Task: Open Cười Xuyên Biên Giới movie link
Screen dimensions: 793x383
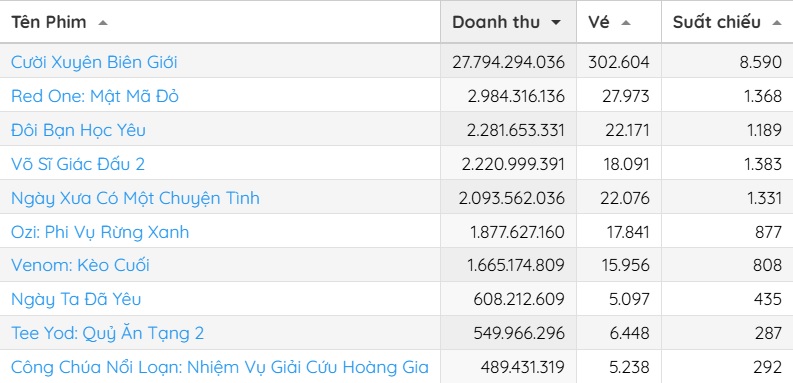Action: click(94, 62)
